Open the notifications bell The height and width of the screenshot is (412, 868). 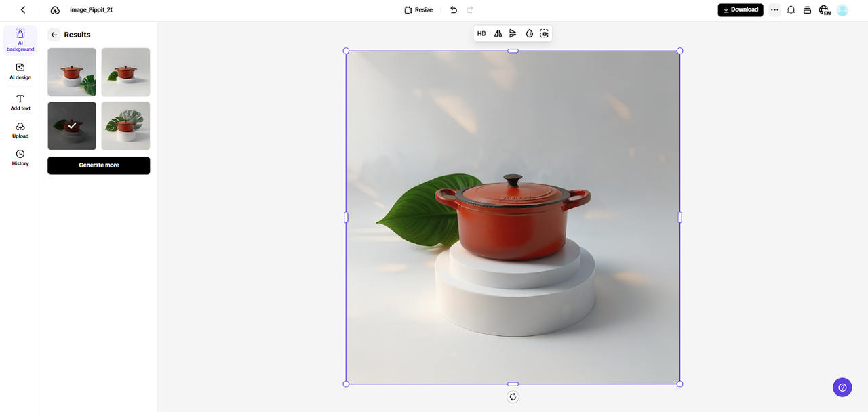coord(791,10)
